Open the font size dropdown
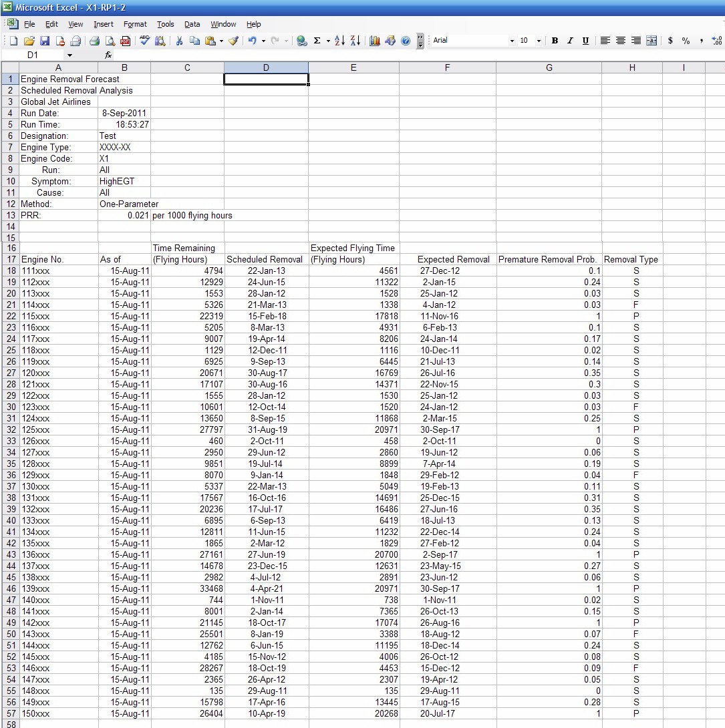 539,41
